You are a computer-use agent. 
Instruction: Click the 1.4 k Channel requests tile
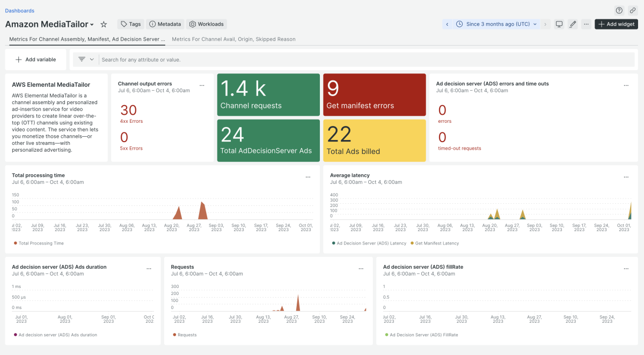click(x=268, y=95)
